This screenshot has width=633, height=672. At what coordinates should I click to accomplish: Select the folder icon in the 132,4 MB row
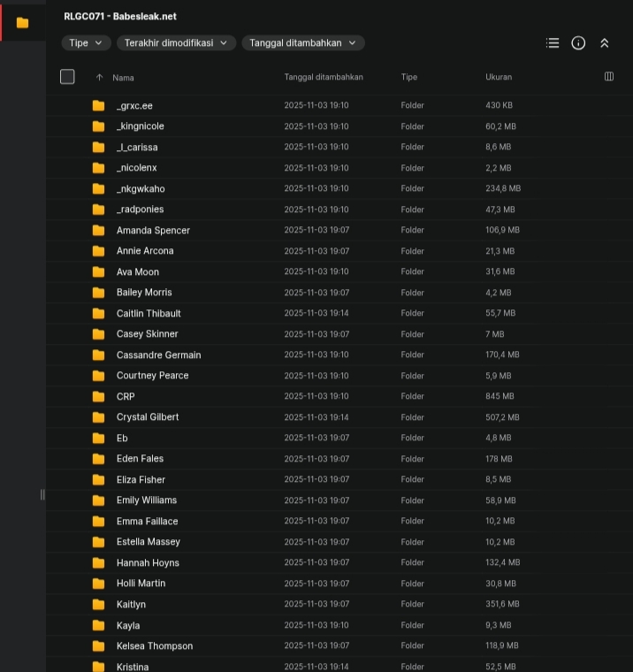(x=98, y=562)
